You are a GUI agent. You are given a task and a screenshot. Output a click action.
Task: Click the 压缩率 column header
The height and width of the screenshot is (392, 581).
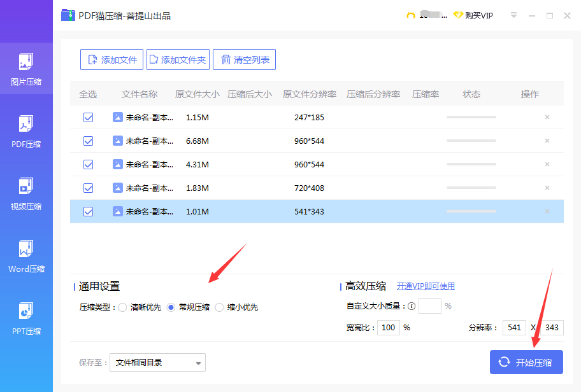(x=426, y=94)
